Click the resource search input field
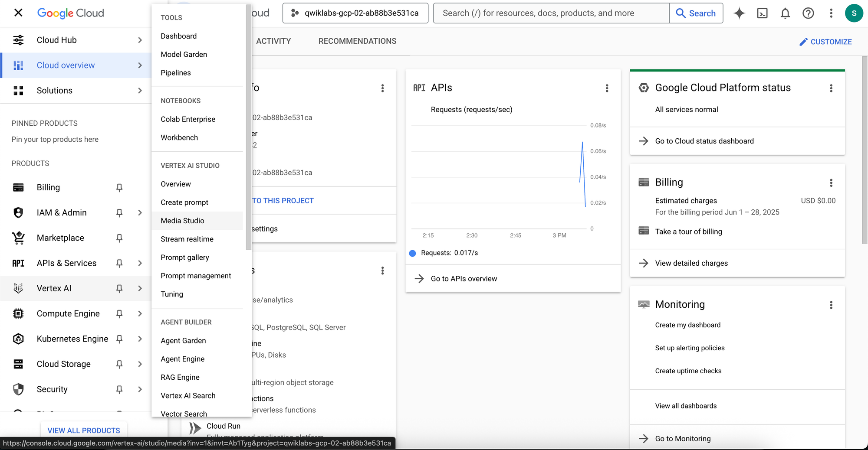This screenshot has height=450, width=868. [551, 13]
